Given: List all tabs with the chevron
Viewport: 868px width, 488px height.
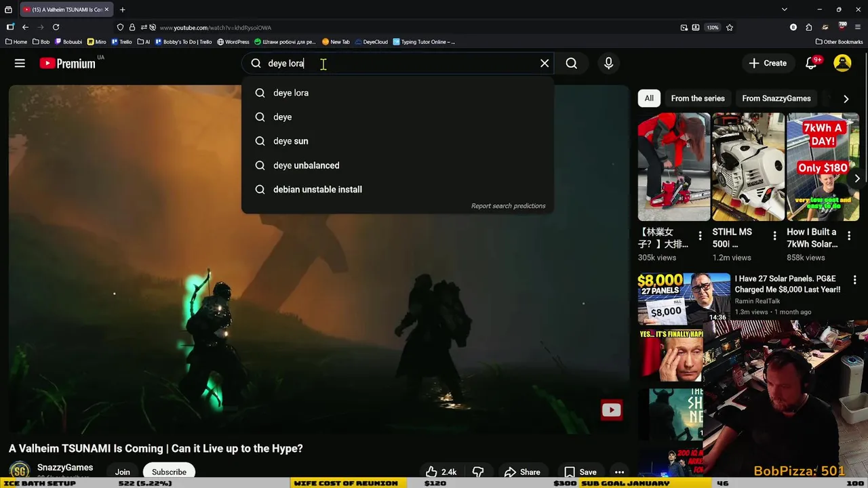Looking at the screenshot, I should tap(785, 9).
